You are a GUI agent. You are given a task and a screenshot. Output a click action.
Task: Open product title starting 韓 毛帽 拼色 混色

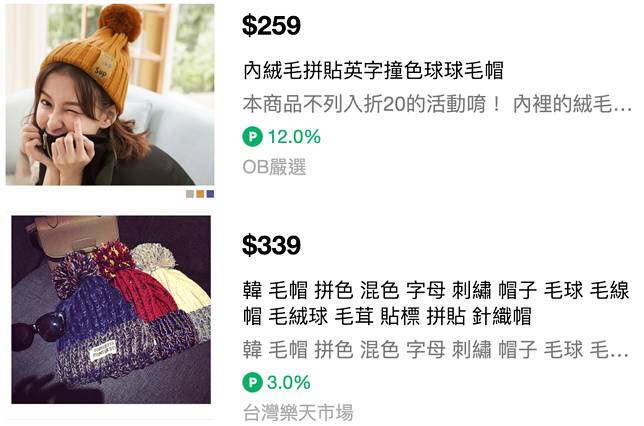coord(435,303)
